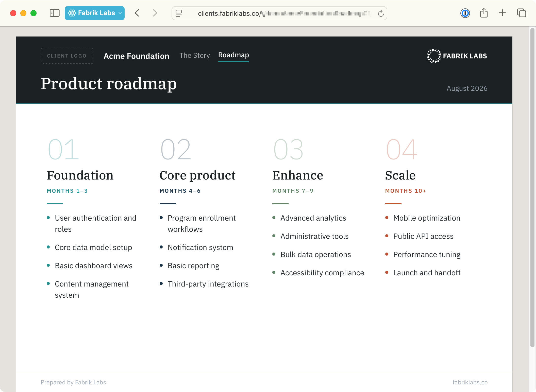Open the fabriklabs.co footer link
Image resolution: width=536 pixels, height=392 pixels.
coord(470,382)
